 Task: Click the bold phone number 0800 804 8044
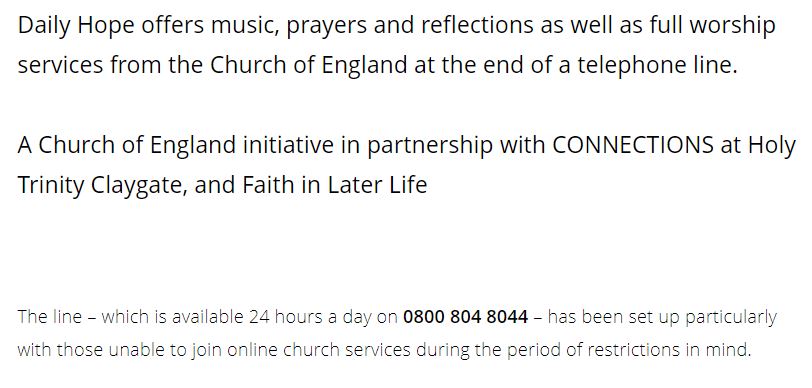point(466,316)
